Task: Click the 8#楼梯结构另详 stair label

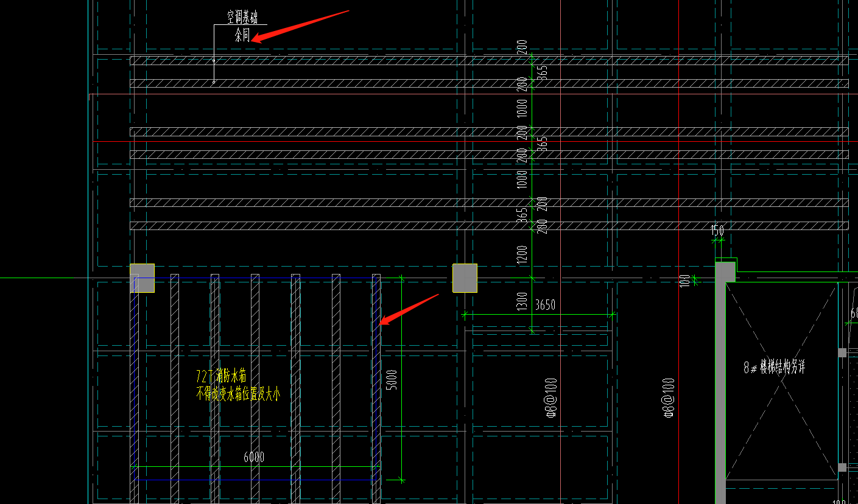Action: (775, 367)
